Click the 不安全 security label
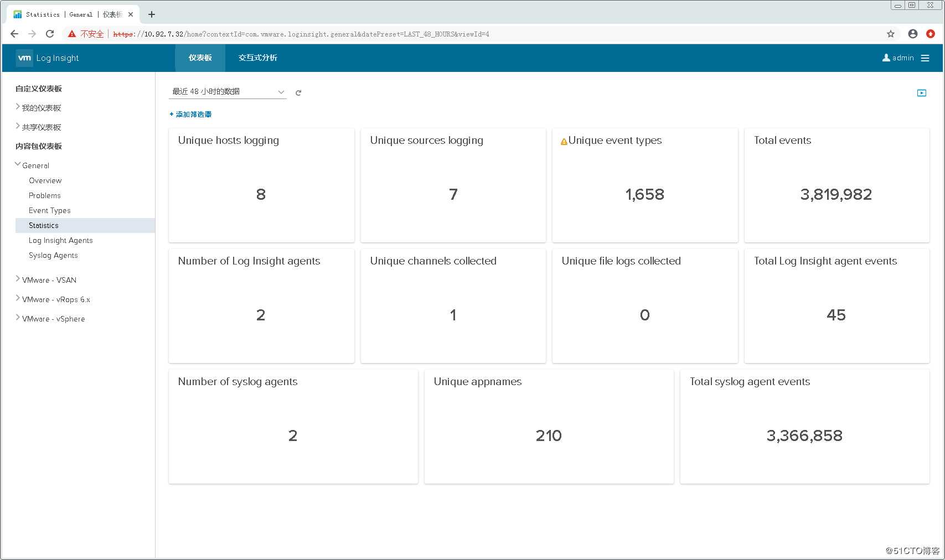The width and height of the screenshot is (945, 560). pos(92,34)
